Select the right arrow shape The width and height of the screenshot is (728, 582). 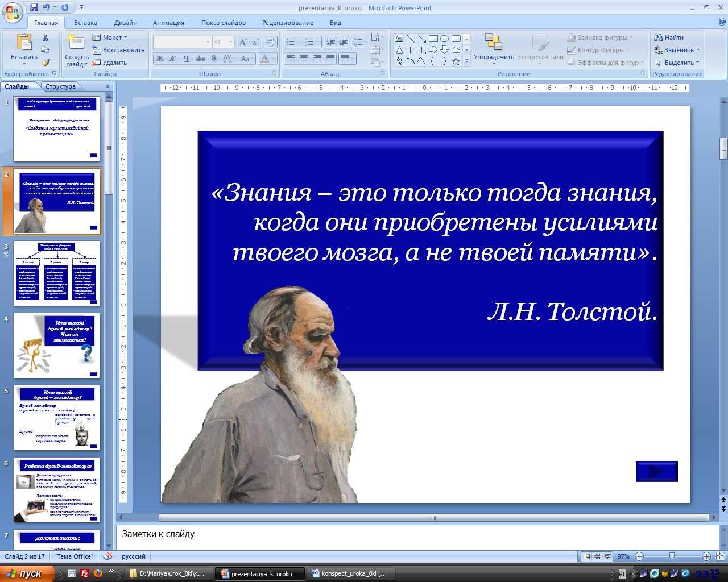(x=433, y=50)
